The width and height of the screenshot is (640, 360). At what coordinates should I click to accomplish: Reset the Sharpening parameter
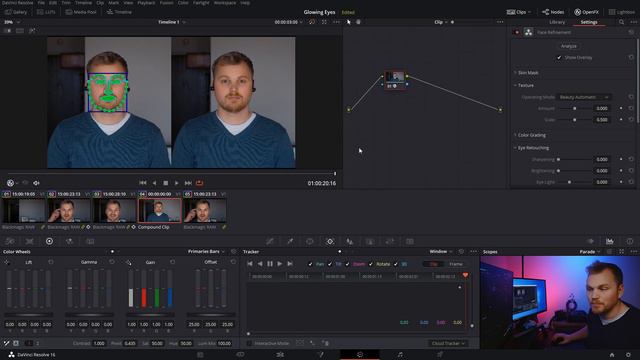[631, 160]
